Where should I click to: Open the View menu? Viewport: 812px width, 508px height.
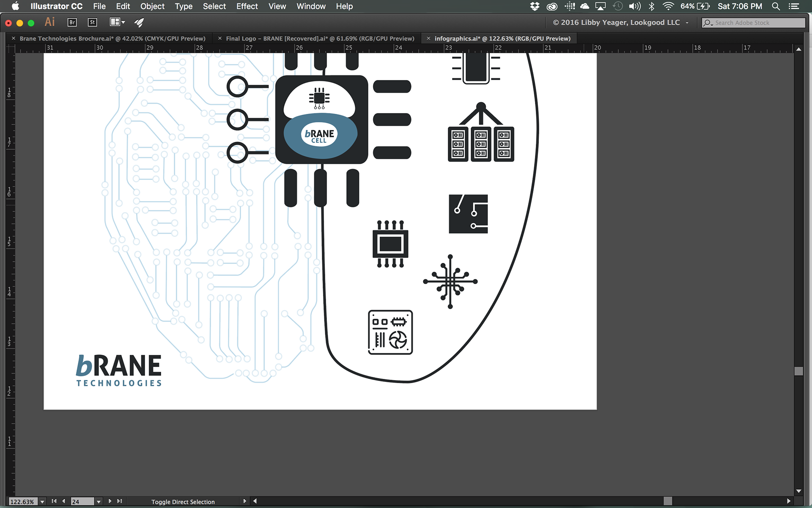(x=277, y=6)
